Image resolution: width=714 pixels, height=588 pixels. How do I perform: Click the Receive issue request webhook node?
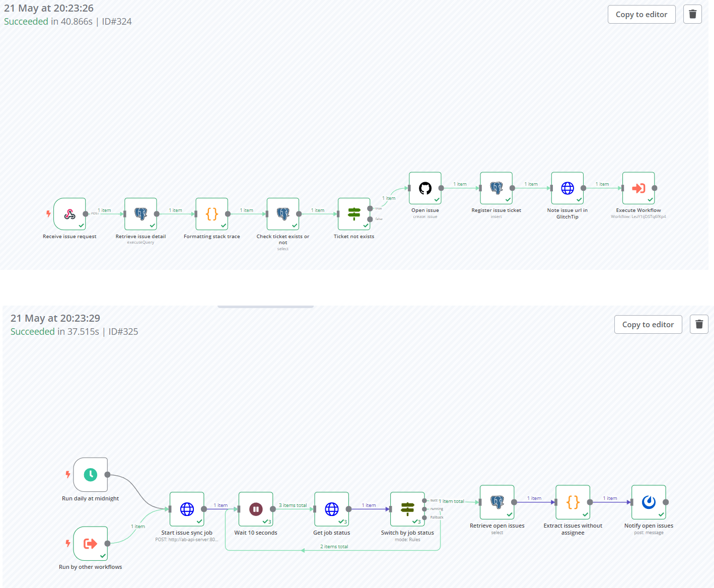click(x=69, y=214)
